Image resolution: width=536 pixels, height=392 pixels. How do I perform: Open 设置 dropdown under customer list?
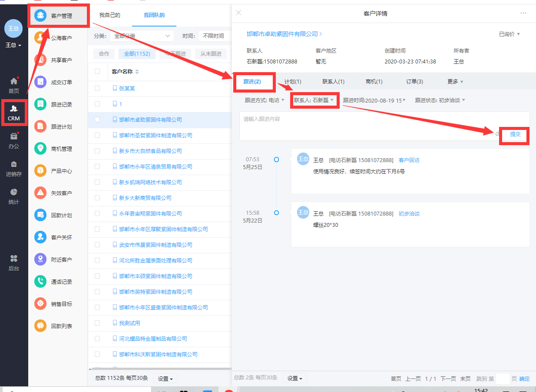(x=165, y=379)
